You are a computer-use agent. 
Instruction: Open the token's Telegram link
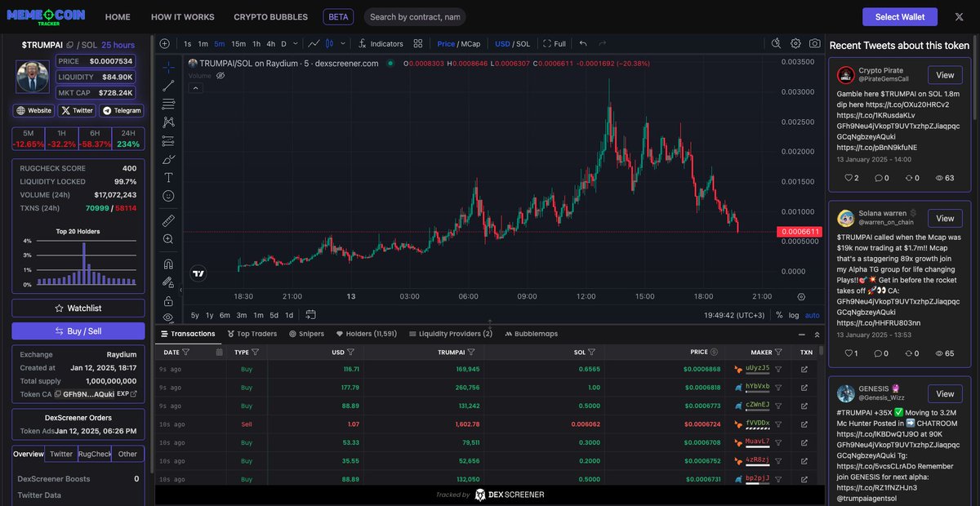(x=121, y=110)
